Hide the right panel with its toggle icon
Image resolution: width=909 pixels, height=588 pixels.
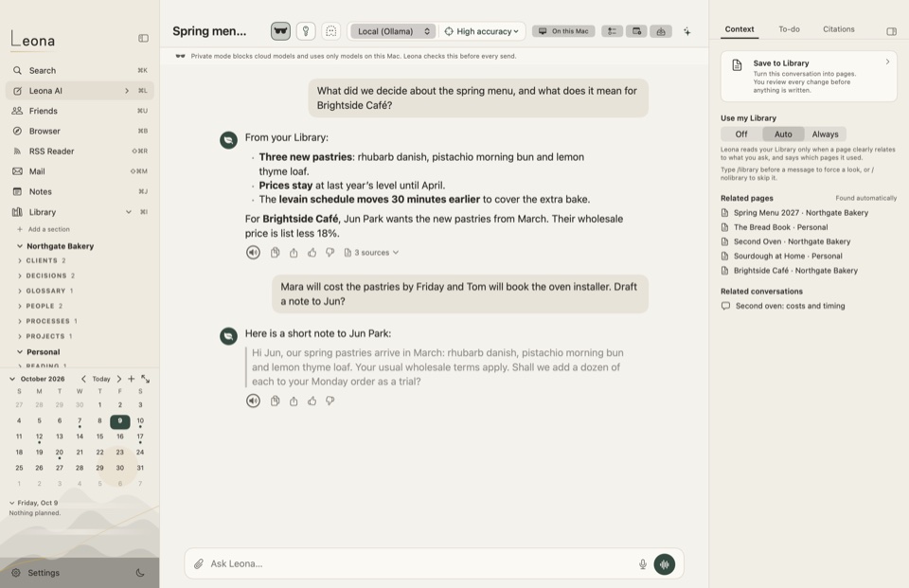892,31
